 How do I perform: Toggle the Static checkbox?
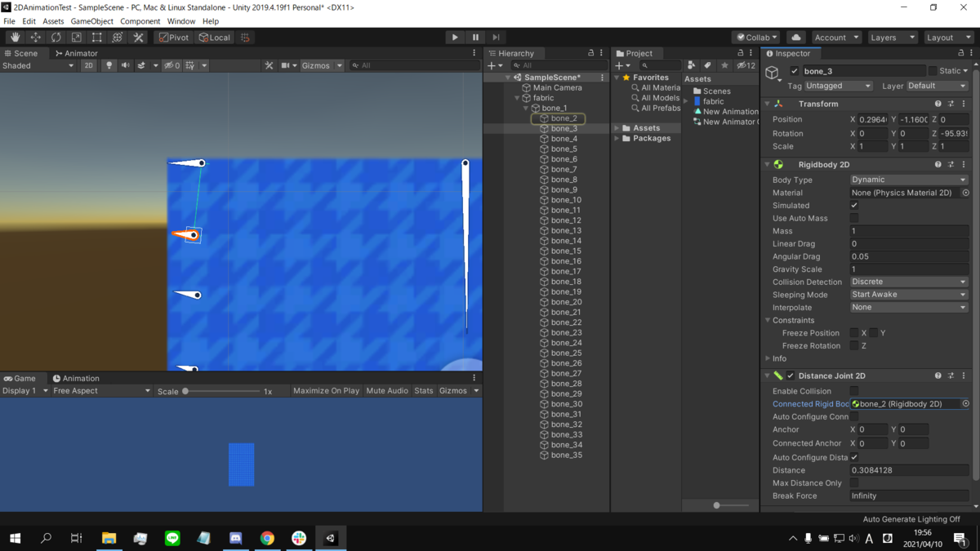pos(933,71)
